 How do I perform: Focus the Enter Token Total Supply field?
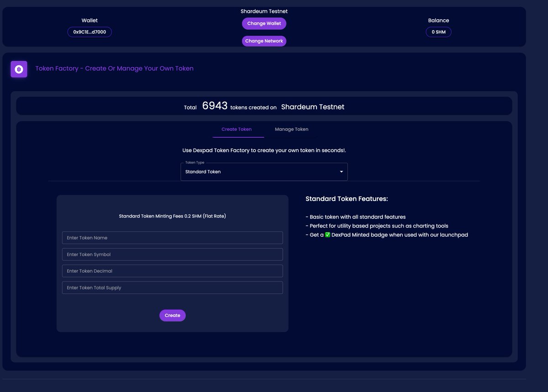173,288
